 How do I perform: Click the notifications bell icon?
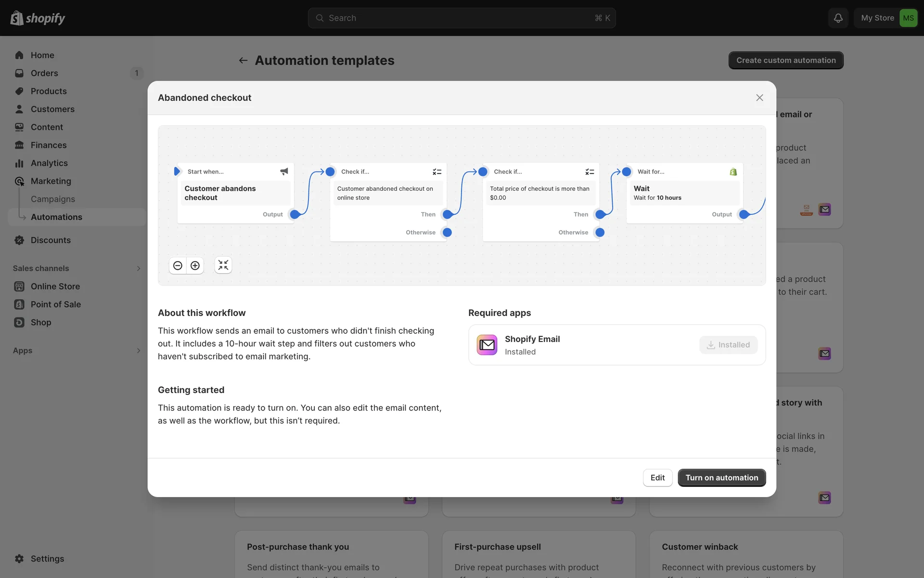click(838, 18)
